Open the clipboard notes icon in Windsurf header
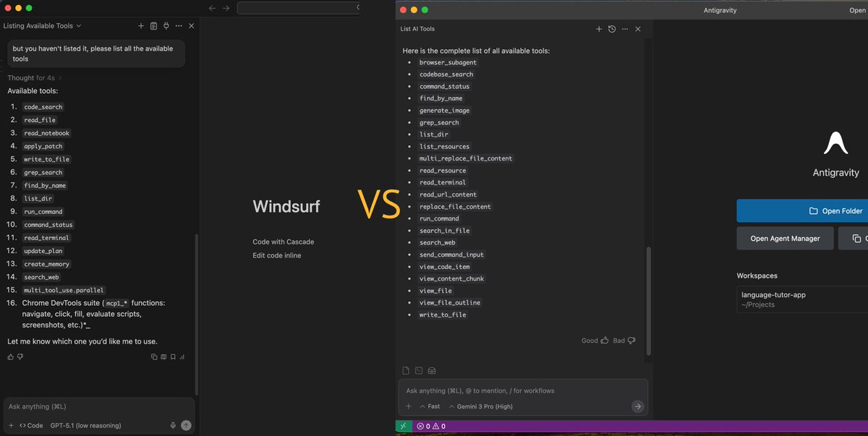 (153, 26)
